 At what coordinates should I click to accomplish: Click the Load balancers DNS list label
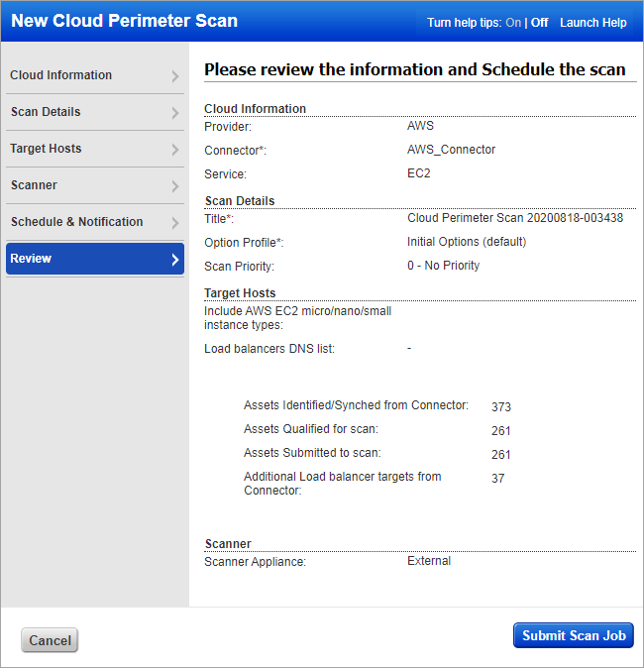(269, 349)
